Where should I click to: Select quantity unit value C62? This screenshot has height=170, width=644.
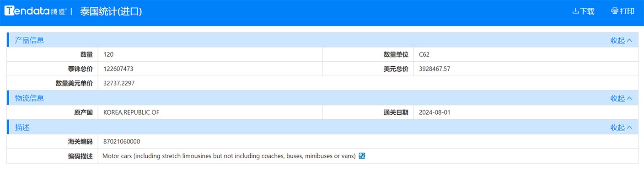[x=424, y=54]
